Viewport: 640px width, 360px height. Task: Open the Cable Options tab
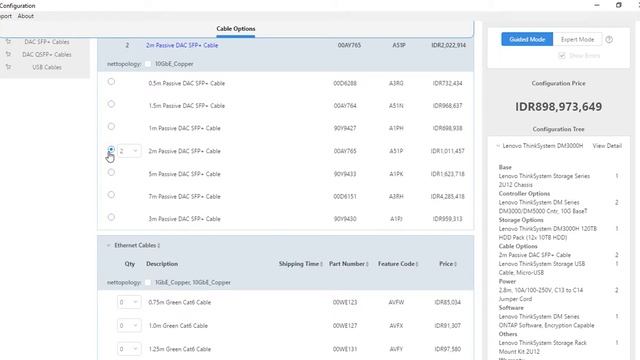pyautogui.click(x=236, y=29)
